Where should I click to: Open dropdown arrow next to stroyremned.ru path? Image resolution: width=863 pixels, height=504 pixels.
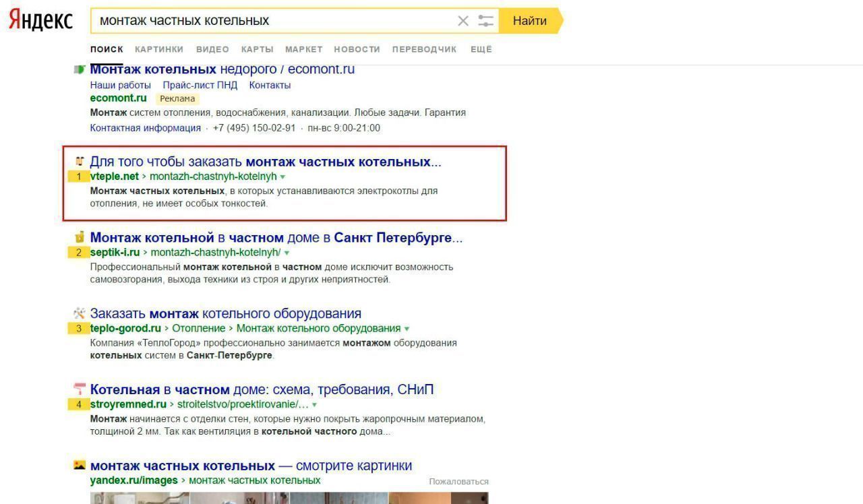(x=314, y=405)
